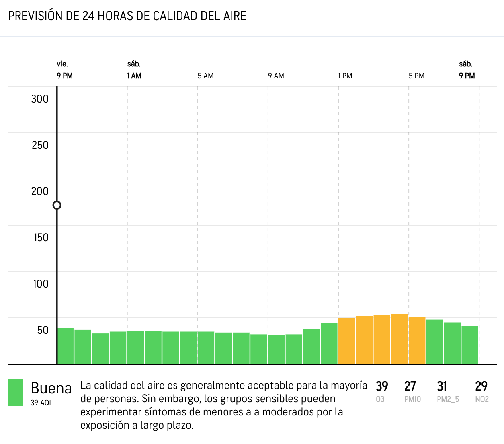
Task: Click the 300 value on the vertical axis
Action: click(40, 99)
